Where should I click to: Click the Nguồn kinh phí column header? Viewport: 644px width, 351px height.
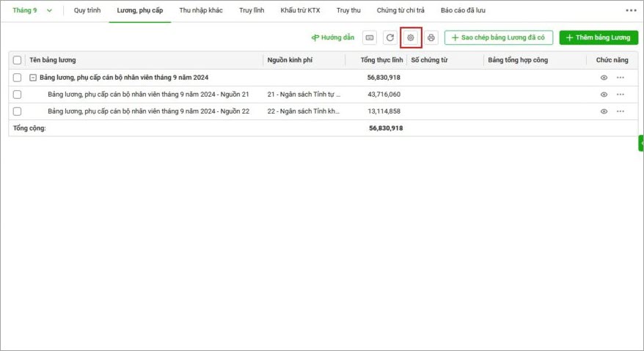[290, 60]
